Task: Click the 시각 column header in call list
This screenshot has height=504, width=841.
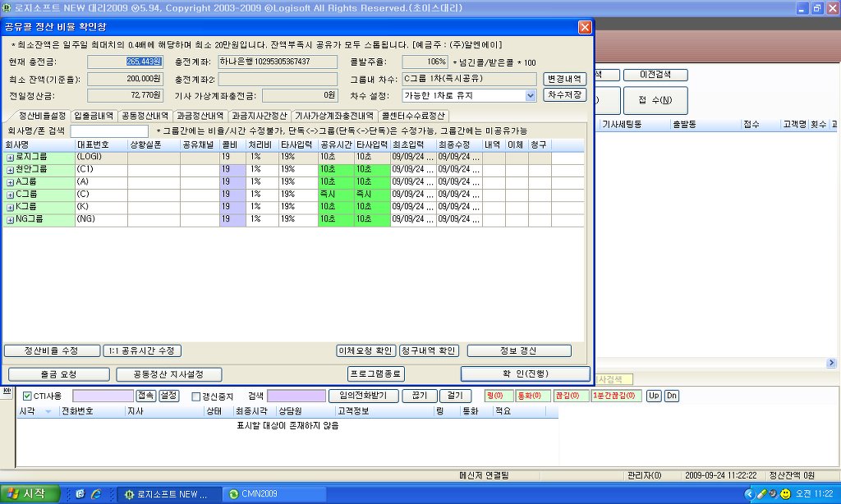Action: pyautogui.click(x=36, y=411)
